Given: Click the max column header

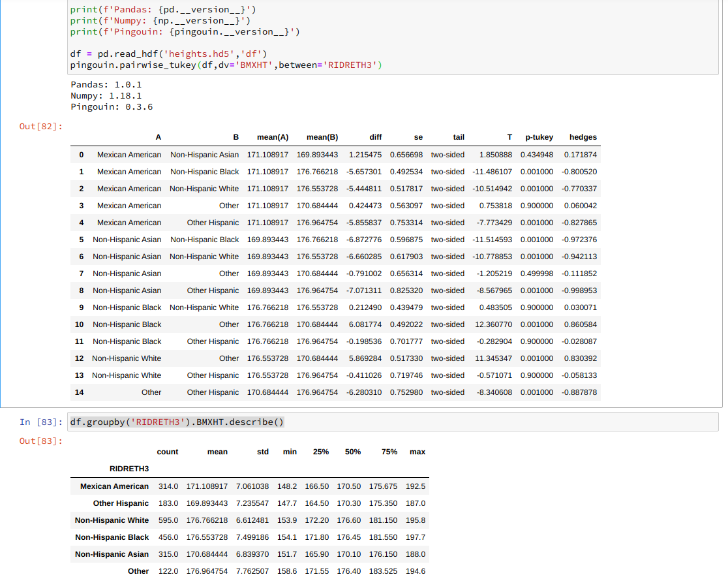Looking at the screenshot, I should coord(417,452).
